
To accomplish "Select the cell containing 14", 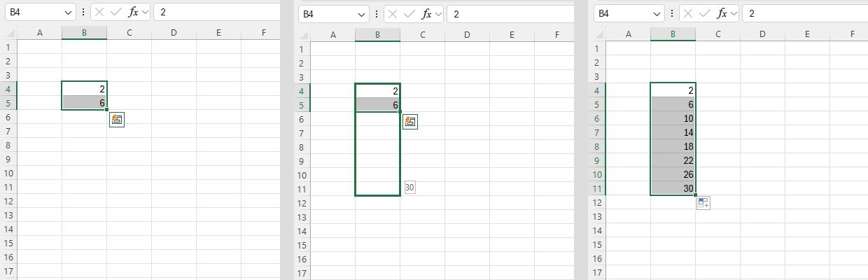I will (x=673, y=132).
